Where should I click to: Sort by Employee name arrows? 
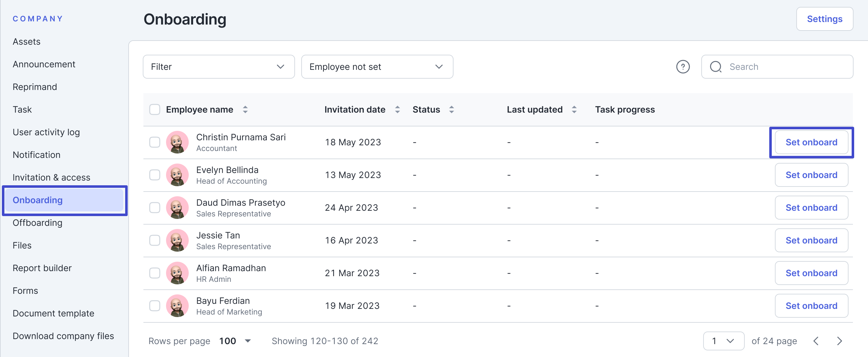click(x=245, y=109)
